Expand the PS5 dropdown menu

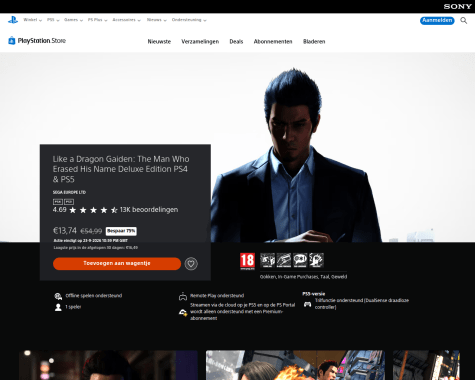pyautogui.click(x=53, y=20)
